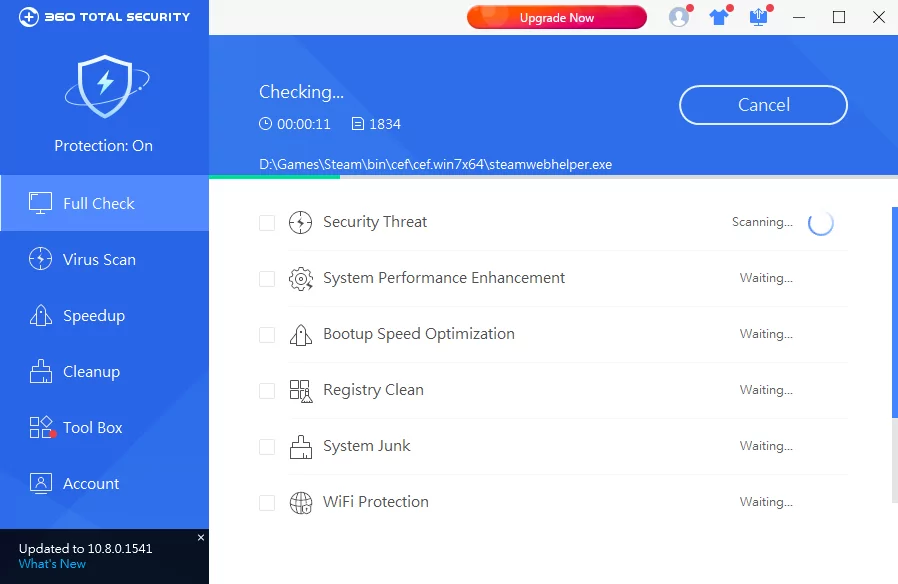Open the Account section
Screen dimensions: 898x584
point(105,484)
